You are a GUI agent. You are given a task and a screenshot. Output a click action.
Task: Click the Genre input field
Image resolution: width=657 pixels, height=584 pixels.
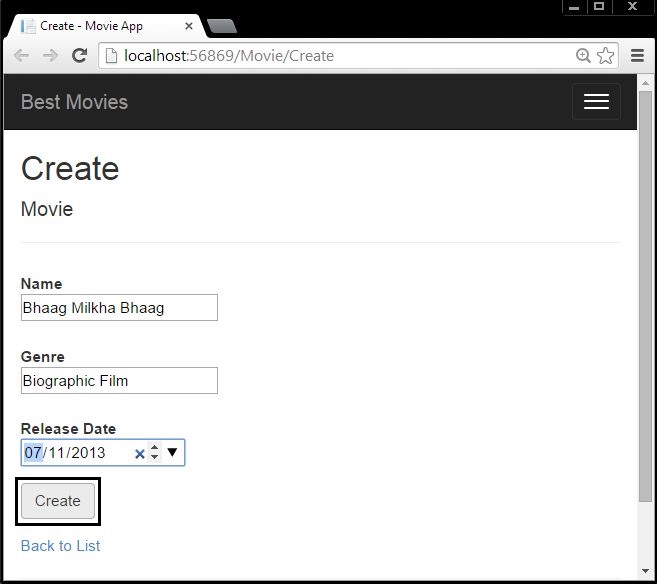click(x=119, y=380)
